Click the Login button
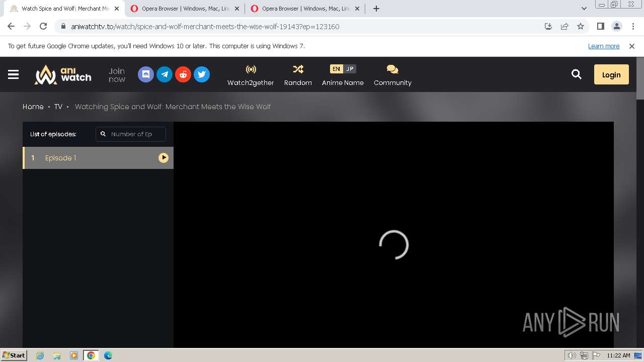644x362 pixels. click(611, 74)
